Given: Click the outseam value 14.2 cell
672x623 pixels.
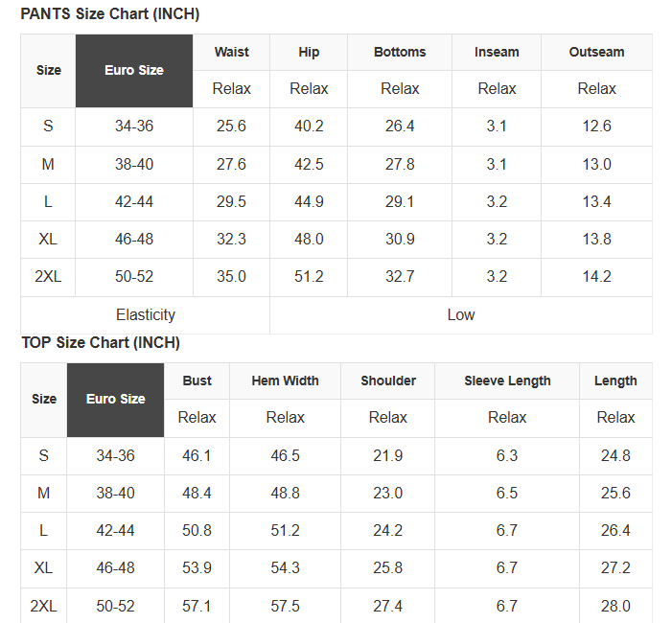Looking at the screenshot, I should coord(596,277).
